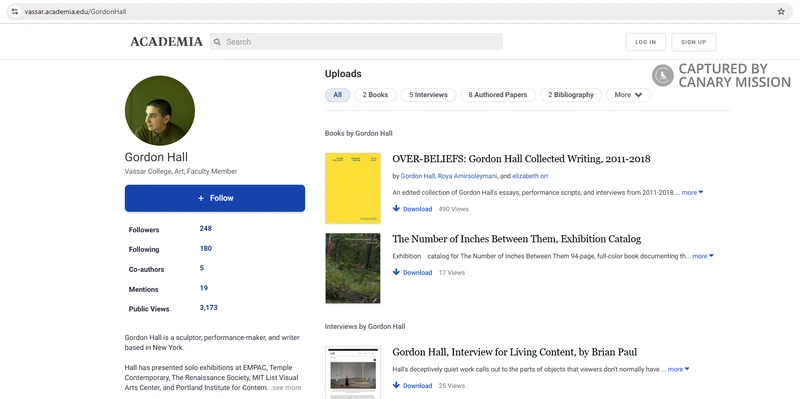Image resolution: width=800 pixels, height=399 pixels.
Task: Click the Uploads heading
Action: pos(343,74)
